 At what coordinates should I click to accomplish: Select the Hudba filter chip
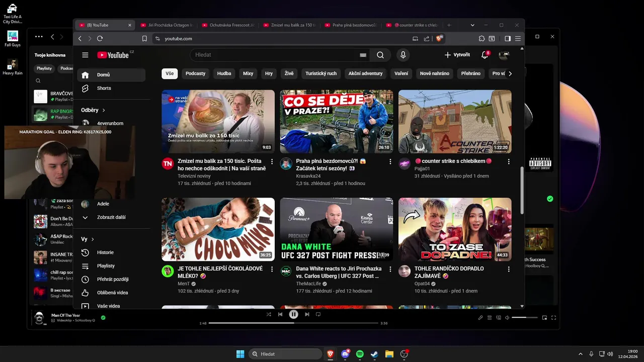224,73
